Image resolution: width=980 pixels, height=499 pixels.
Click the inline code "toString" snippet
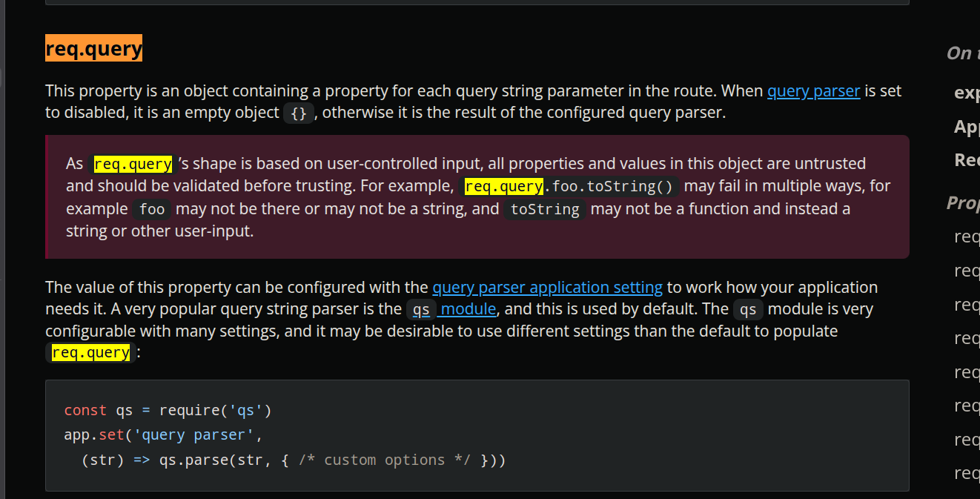[x=544, y=209]
